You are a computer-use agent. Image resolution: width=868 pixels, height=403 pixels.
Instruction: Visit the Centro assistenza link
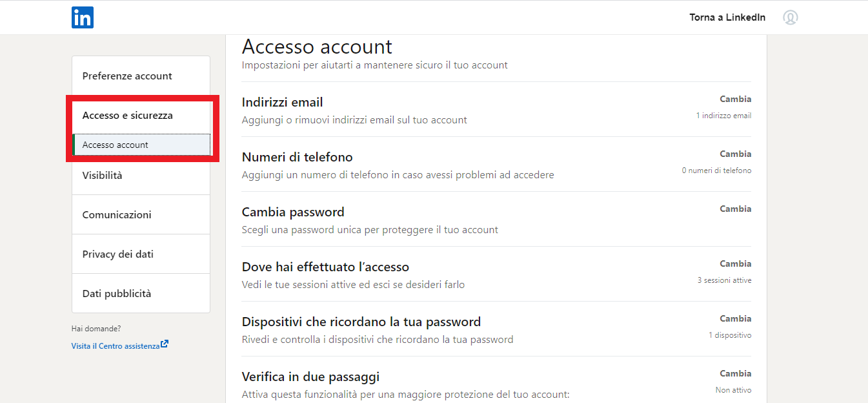(x=116, y=344)
